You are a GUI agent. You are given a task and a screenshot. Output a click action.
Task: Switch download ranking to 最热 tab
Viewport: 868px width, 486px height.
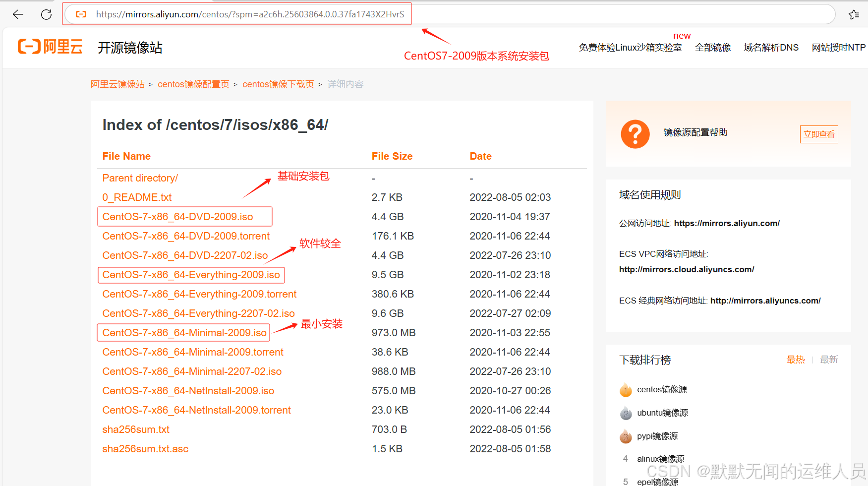coord(796,360)
